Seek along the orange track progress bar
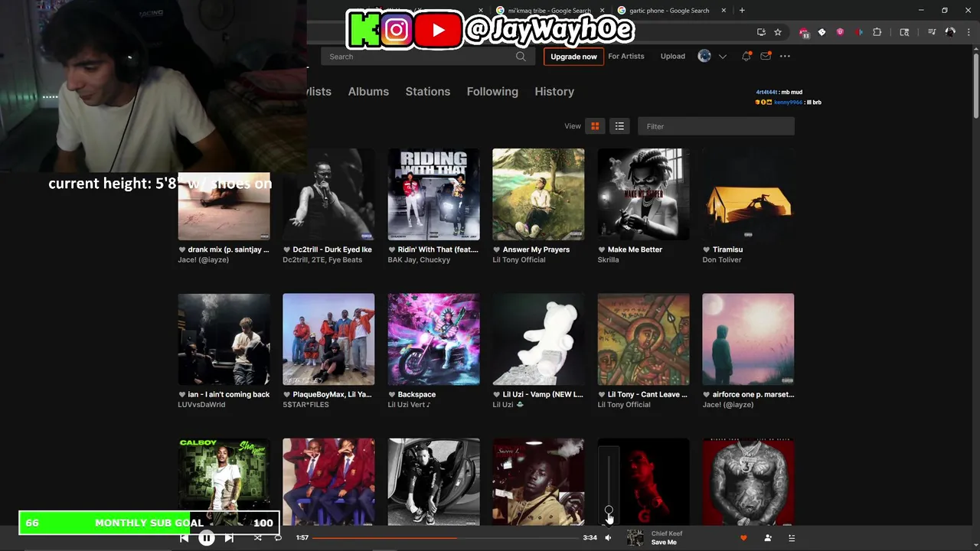This screenshot has width=980, height=551. (446, 538)
